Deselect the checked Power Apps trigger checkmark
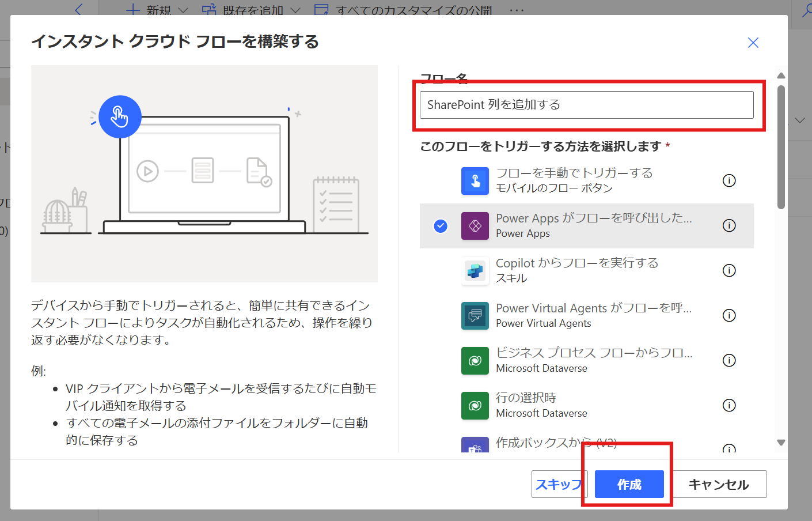Screen dimensions: 812x521 tap(441, 226)
